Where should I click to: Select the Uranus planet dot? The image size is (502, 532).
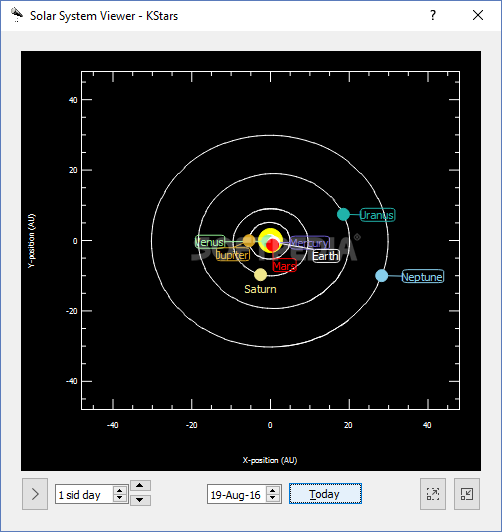pyautogui.click(x=343, y=214)
